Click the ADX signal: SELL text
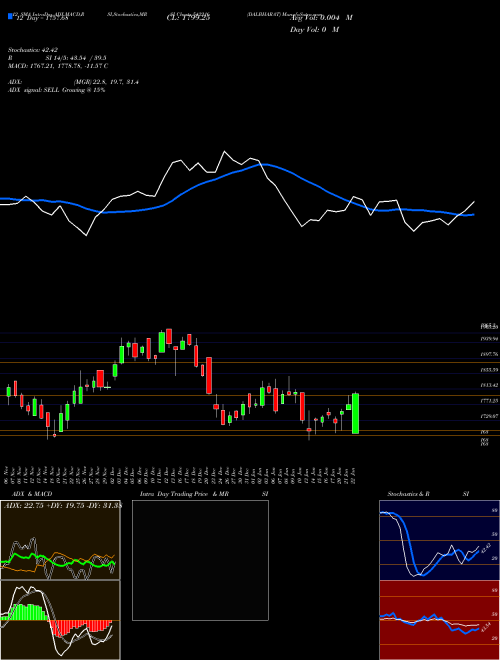The width and height of the screenshot is (500, 660). (56, 90)
